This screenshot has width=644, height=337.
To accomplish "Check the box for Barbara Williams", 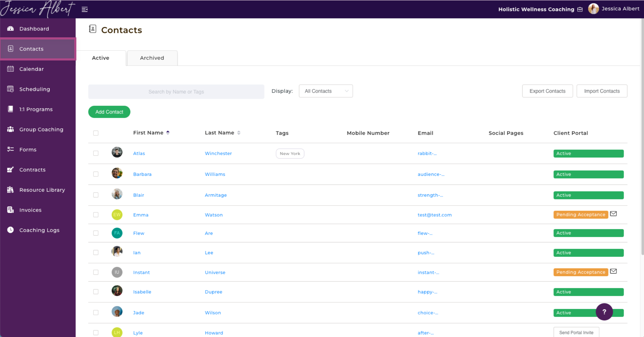I will [96, 174].
